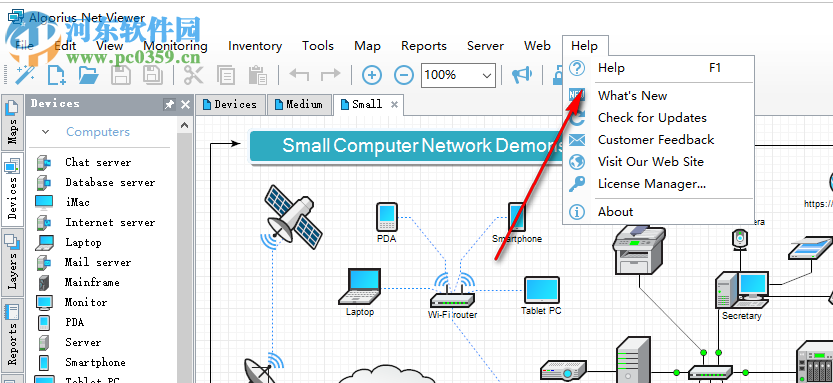
Task: Zoom out with the minus icon
Action: tap(404, 75)
